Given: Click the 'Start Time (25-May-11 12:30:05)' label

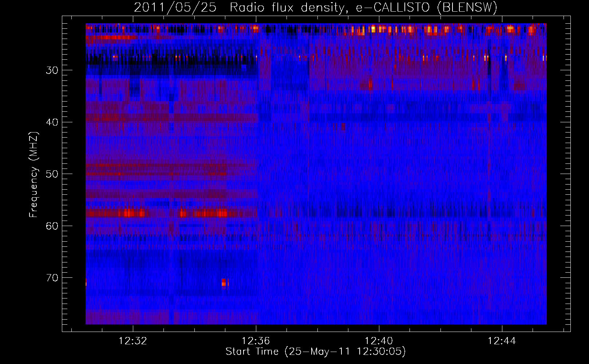Looking at the screenshot, I should 316,352.
